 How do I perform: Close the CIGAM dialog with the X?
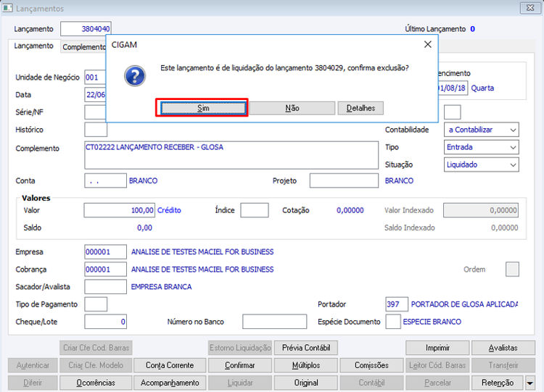coord(428,44)
